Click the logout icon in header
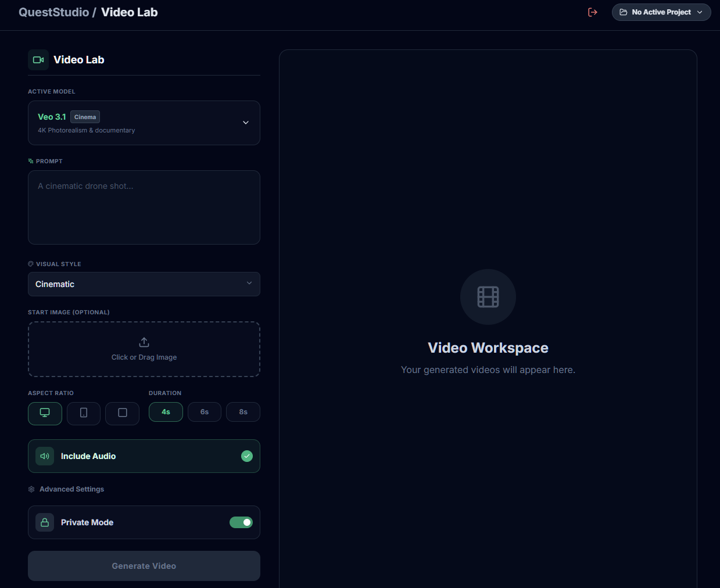Screen dimensions: 720x588 [592, 12]
